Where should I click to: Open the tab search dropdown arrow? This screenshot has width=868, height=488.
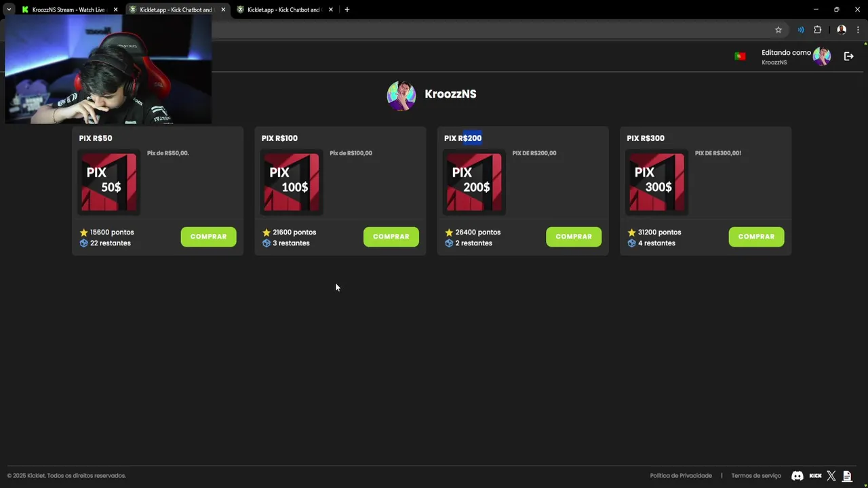9,9
